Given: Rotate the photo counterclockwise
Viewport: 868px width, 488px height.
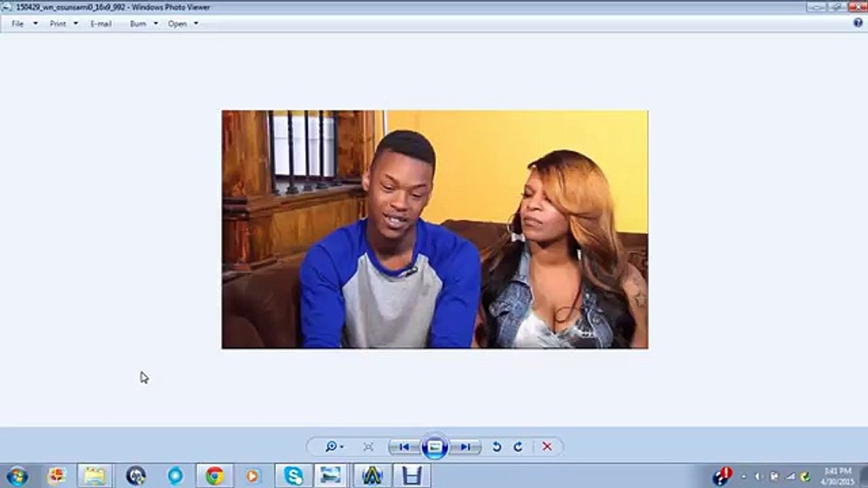Looking at the screenshot, I should pos(496,447).
